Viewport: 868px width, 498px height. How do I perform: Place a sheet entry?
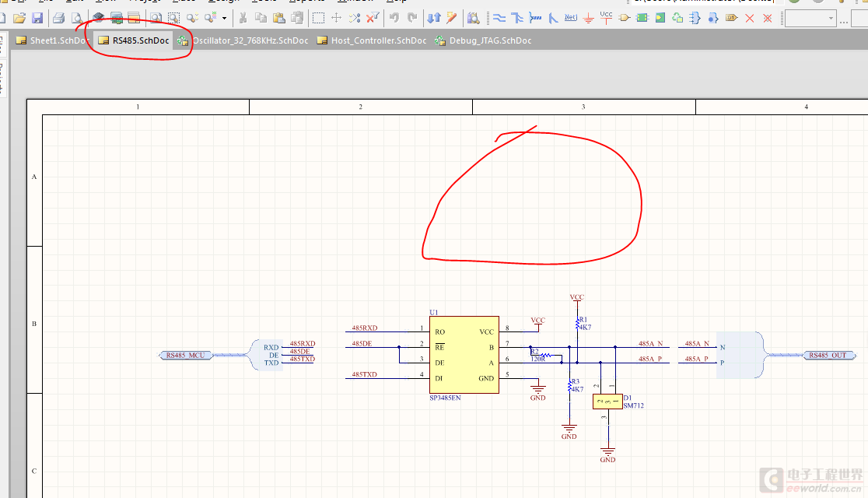[660, 18]
